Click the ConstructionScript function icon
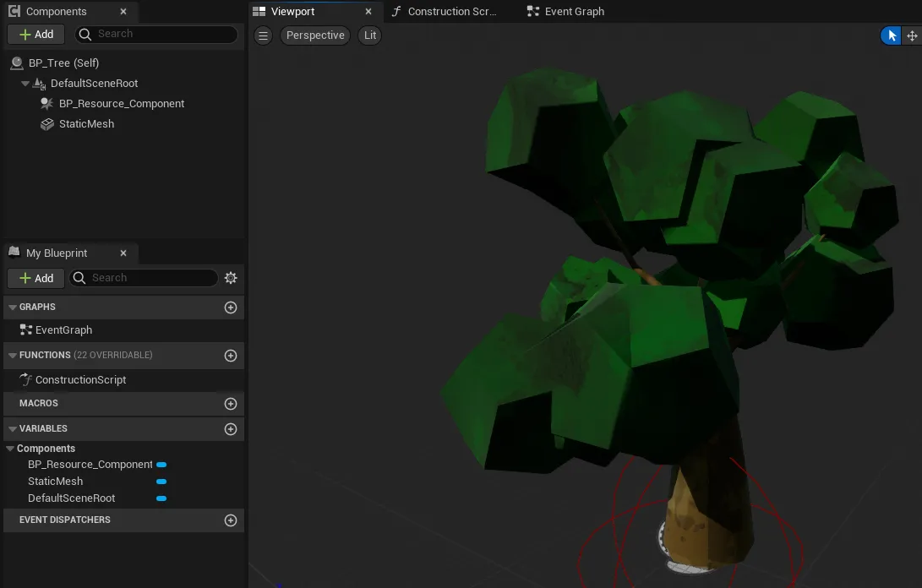 click(x=25, y=379)
